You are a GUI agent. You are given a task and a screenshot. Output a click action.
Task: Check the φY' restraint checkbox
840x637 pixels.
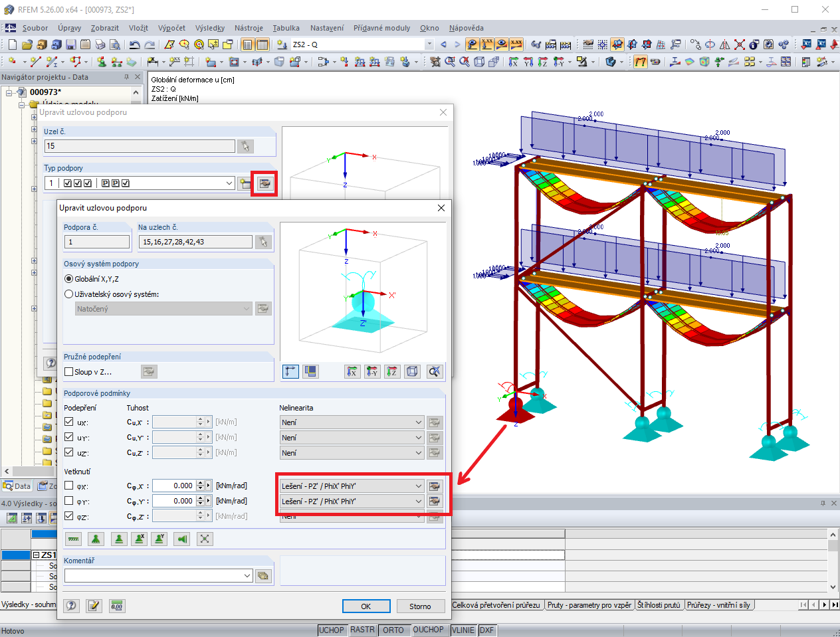(x=68, y=501)
